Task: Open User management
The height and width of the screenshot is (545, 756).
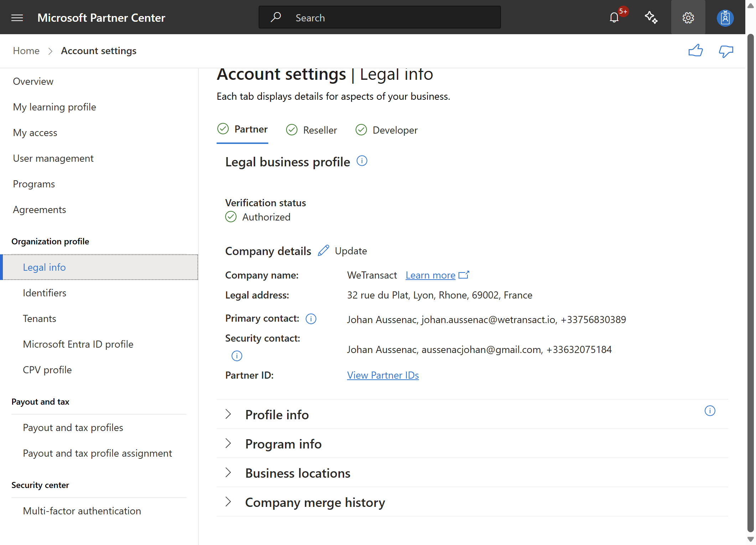Action: pyautogui.click(x=53, y=158)
